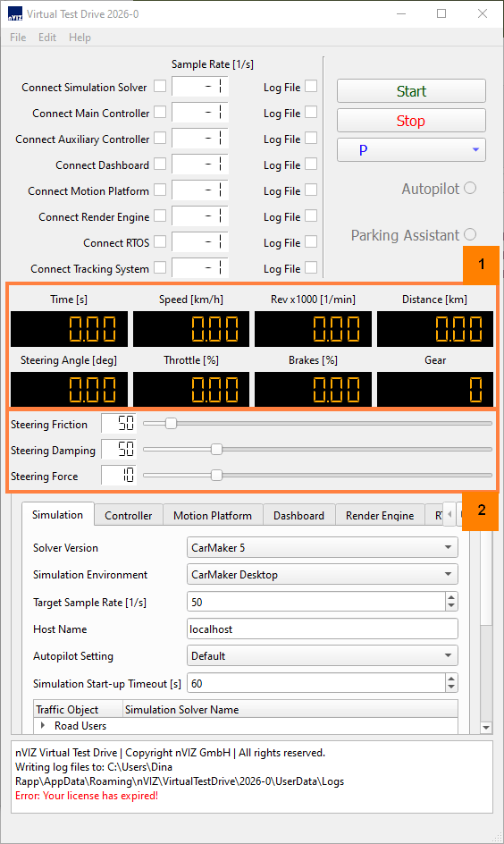This screenshot has width=504, height=844.
Task: Expand the Autopilot Setting dropdown
Action: pos(323,655)
